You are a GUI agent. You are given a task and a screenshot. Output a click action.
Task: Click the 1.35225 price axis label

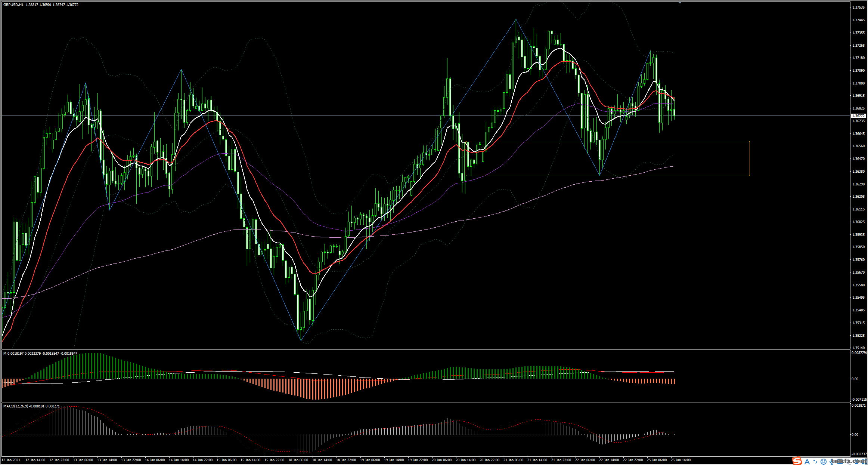(x=858, y=335)
